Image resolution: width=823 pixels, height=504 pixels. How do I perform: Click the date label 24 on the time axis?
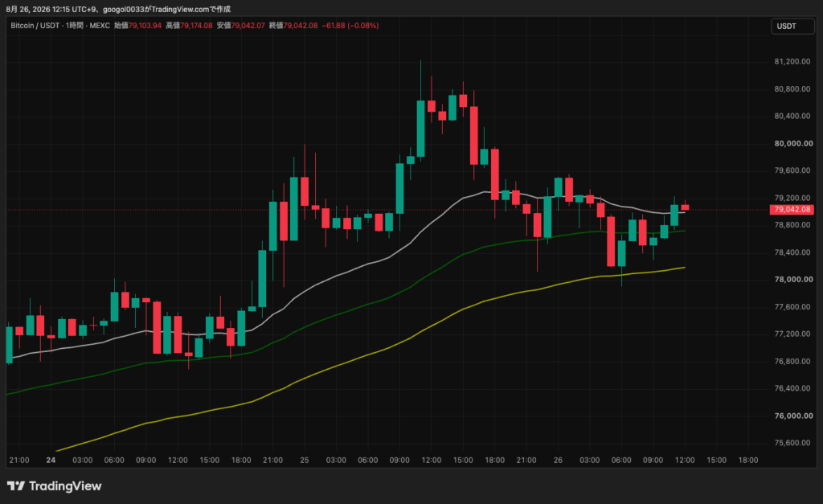51,460
